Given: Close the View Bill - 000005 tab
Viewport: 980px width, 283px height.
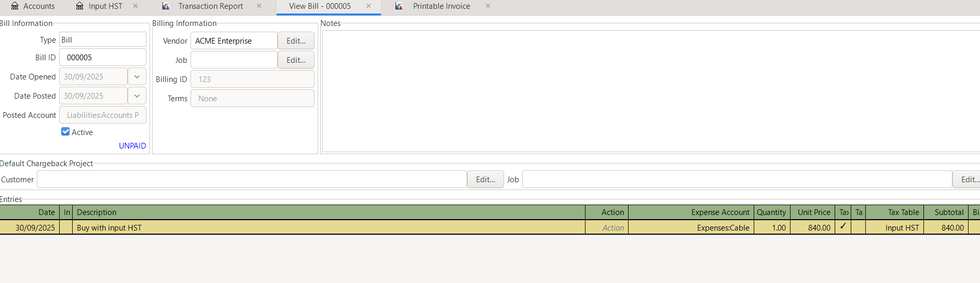Looking at the screenshot, I should click(x=369, y=6).
